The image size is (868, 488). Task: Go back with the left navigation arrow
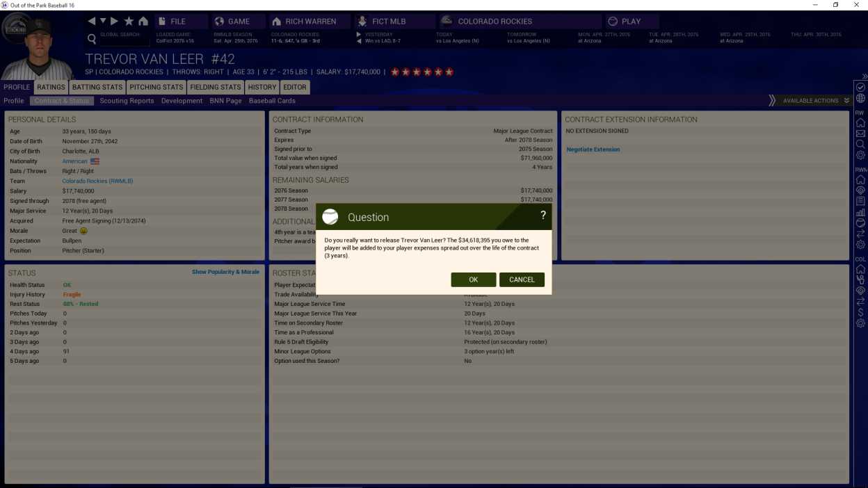tap(91, 22)
